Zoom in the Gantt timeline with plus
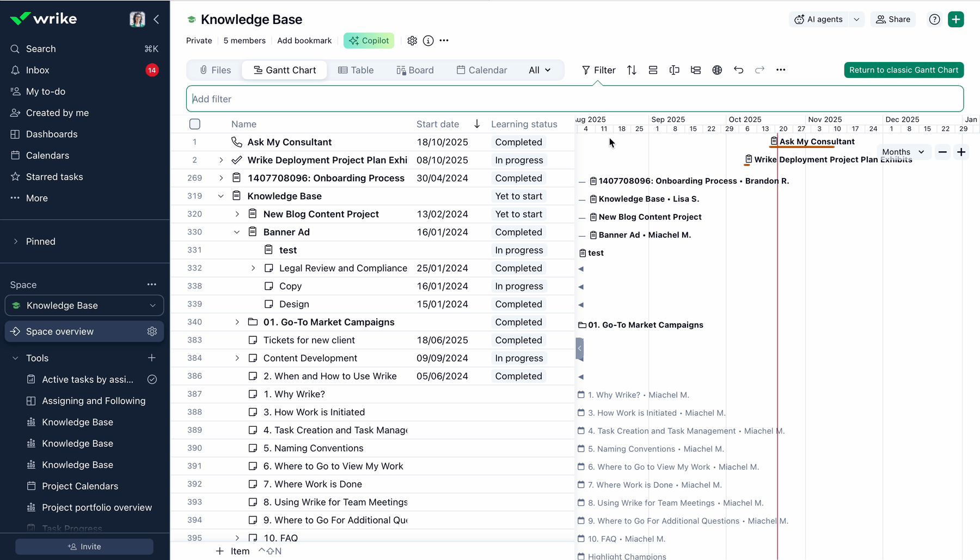 pyautogui.click(x=961, y=152)
